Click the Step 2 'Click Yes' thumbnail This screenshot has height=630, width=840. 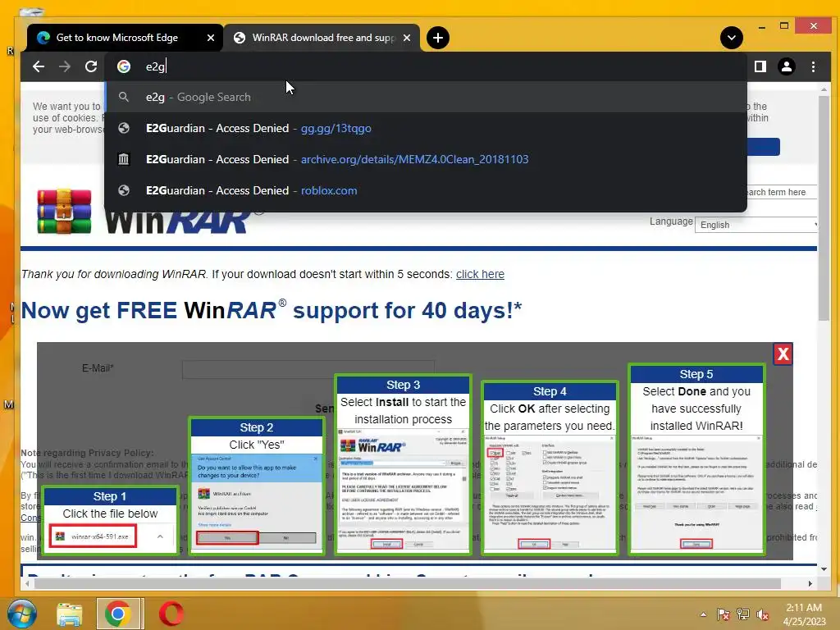pos(257,486)
